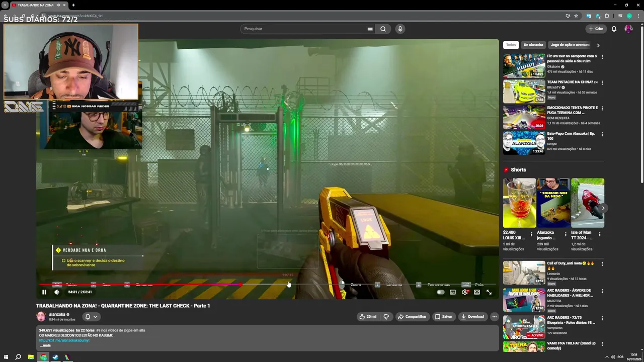644x362 pixels.
Task: Open on-screen keyboard icon in search box
Action: click(370, 29)
